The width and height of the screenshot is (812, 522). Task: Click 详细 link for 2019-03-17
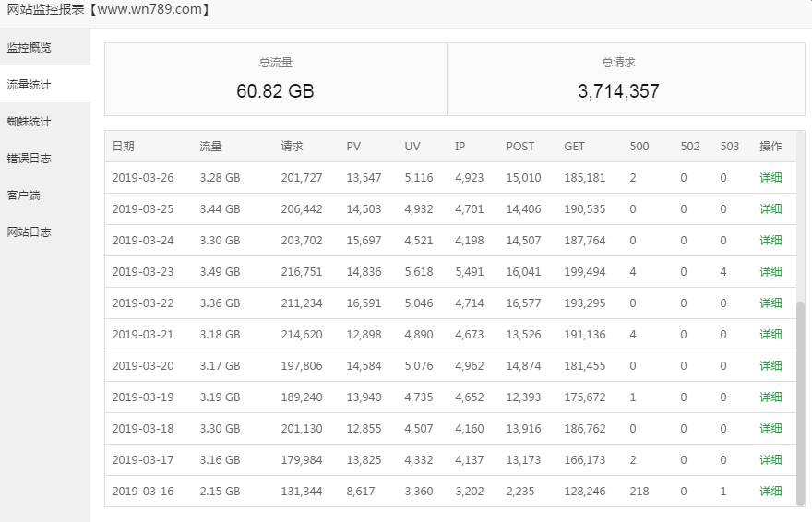(770, 460)
